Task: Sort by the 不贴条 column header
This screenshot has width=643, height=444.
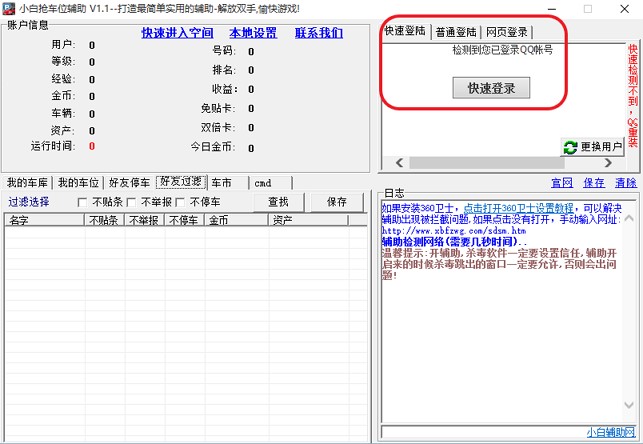Action: [104, 220]
